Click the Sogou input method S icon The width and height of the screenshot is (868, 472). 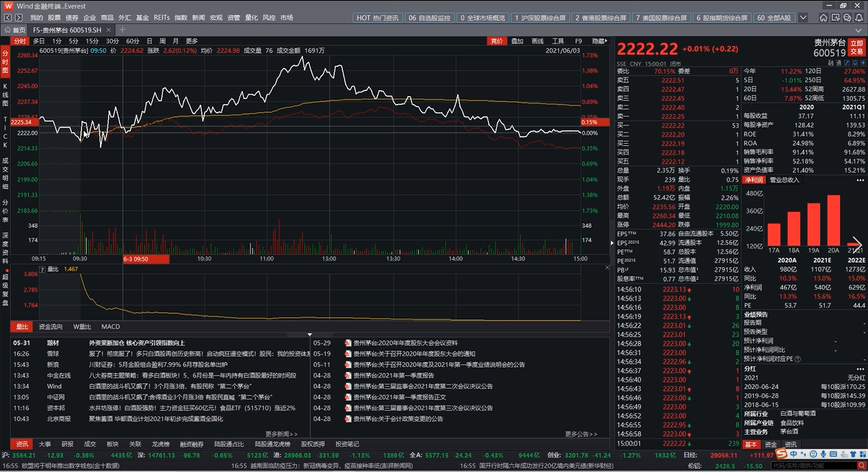coord(783,452)
